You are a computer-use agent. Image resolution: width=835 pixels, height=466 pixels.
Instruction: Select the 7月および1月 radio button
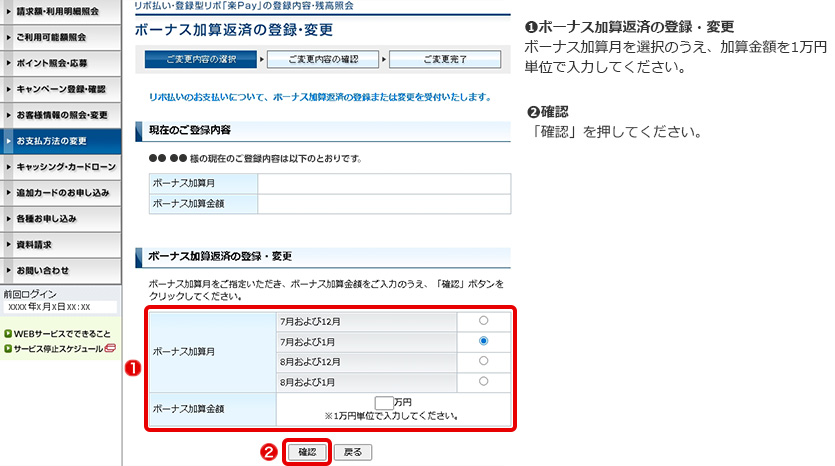(x=483, y=341)
